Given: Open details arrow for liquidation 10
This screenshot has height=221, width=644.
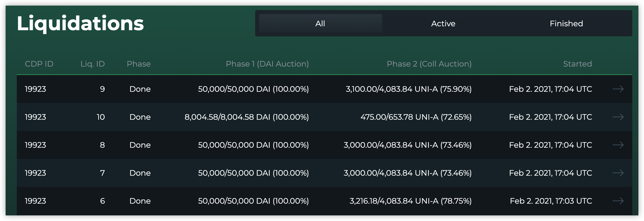Looking at the screenshot, I should (x=618, y=117).
